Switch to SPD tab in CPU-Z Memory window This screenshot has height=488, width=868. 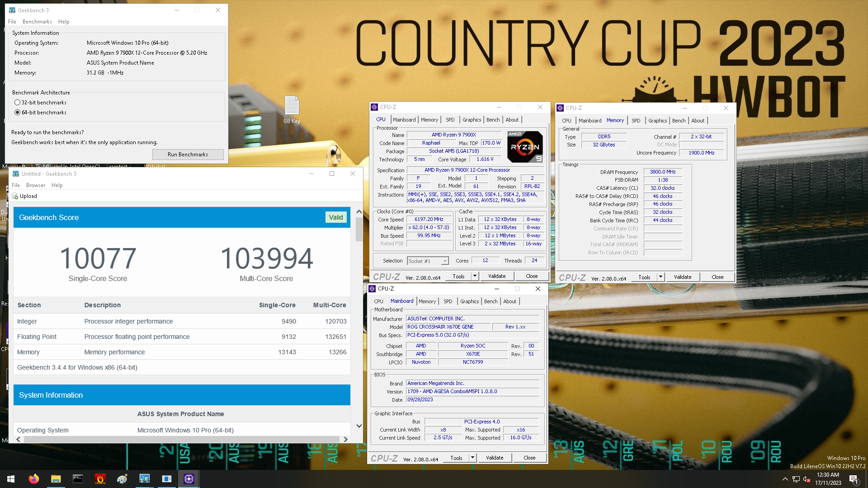[636, 121]
